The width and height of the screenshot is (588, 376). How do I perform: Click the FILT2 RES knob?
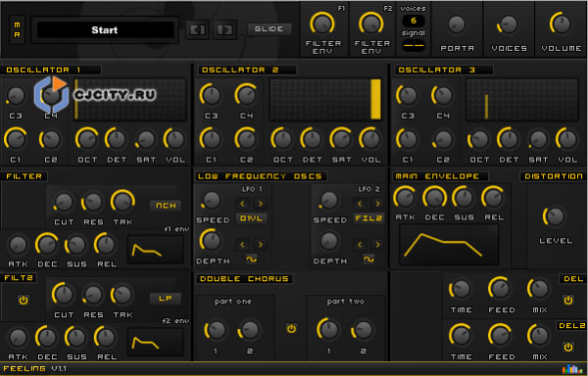[93, 295]
